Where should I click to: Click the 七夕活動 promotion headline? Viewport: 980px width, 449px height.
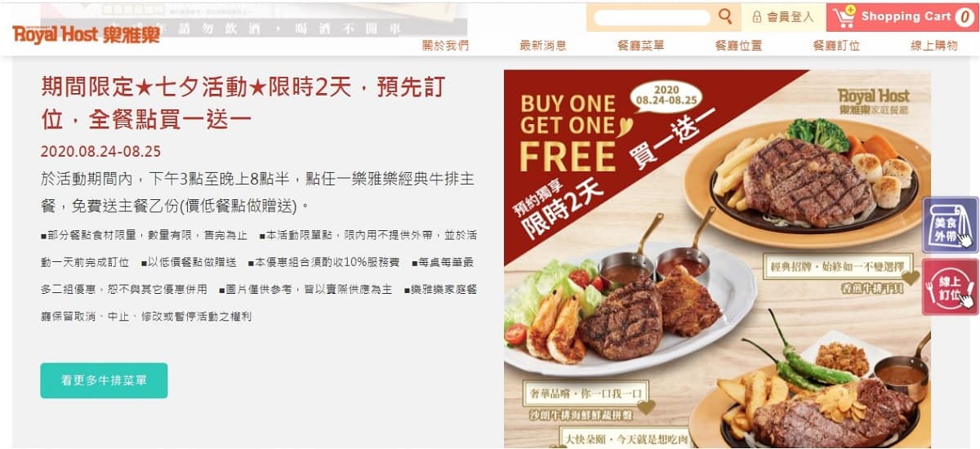(243, 102)
